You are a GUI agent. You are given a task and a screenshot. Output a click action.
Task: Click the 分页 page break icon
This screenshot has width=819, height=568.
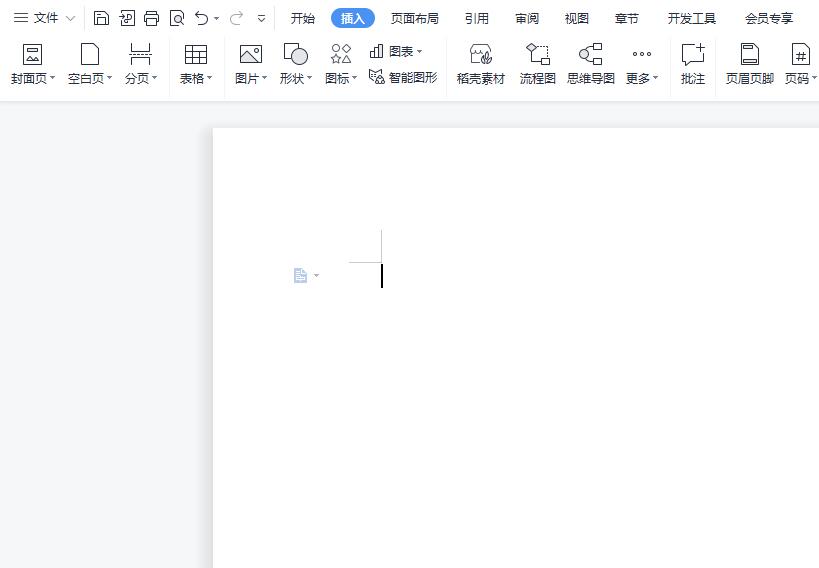140,54
